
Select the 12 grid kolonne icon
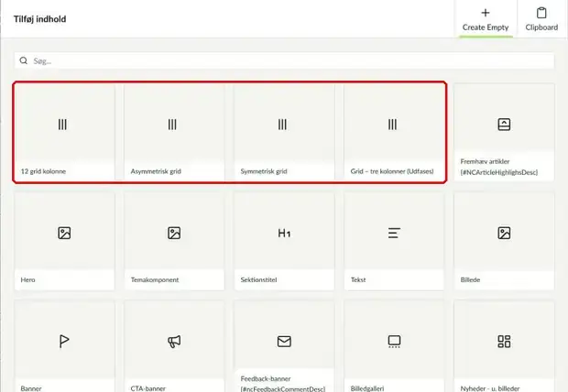pyautogui.click(x=62, y=125)
